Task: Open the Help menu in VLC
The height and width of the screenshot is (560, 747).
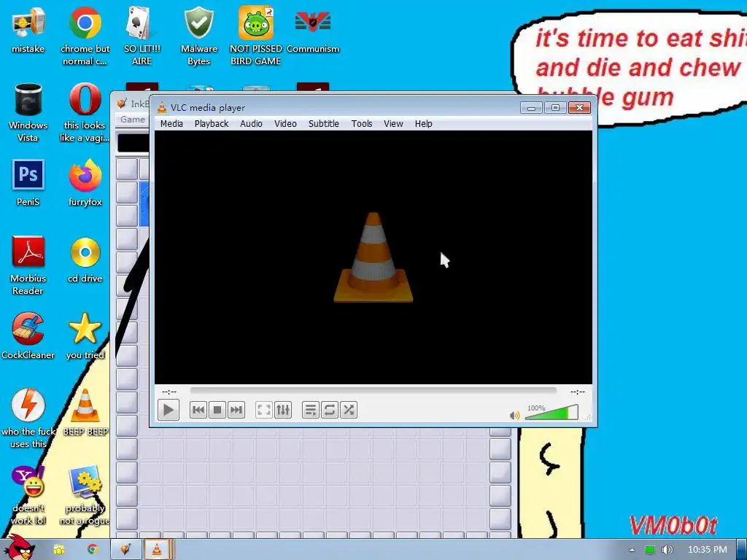Action: (423, 124)
